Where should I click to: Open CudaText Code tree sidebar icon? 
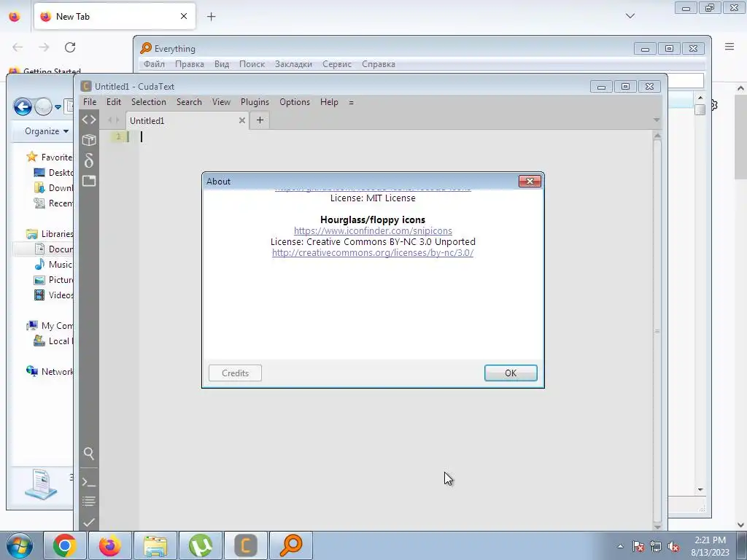pos(89,120)
